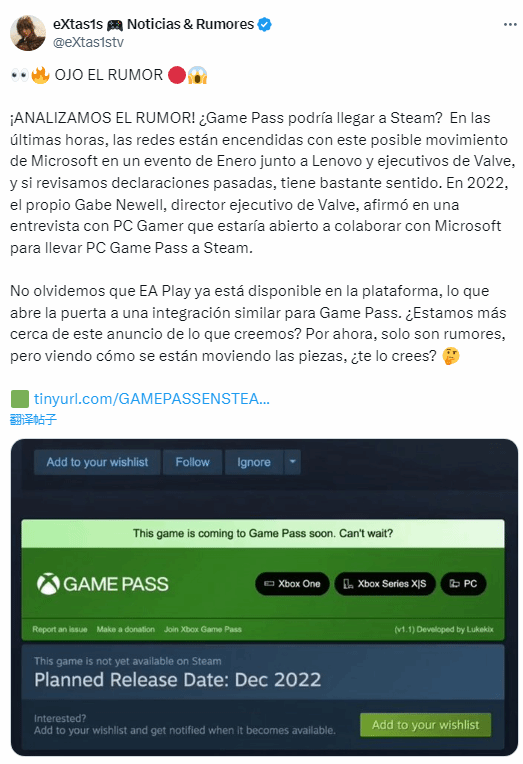Click the blue verified badge icon

(265, 24)
